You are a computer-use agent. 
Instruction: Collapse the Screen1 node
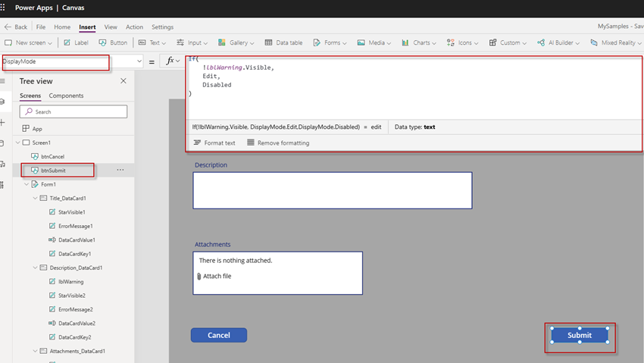17,143
